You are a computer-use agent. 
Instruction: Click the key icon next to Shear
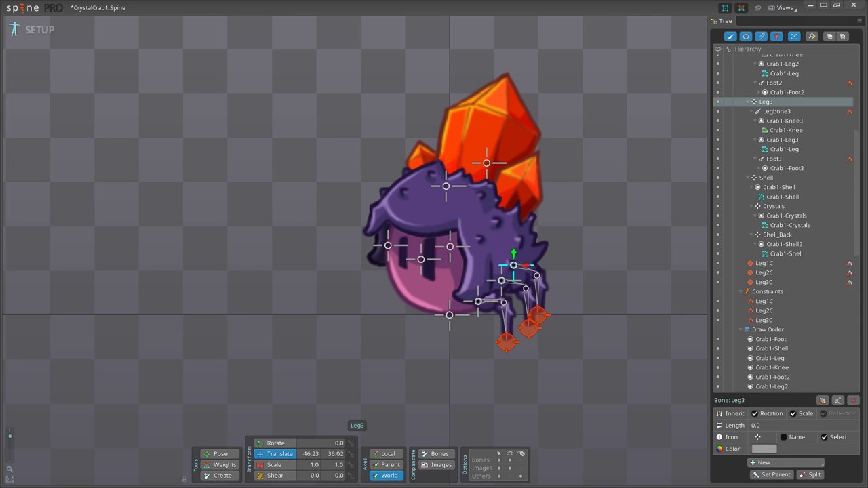[x=351, y=476]
